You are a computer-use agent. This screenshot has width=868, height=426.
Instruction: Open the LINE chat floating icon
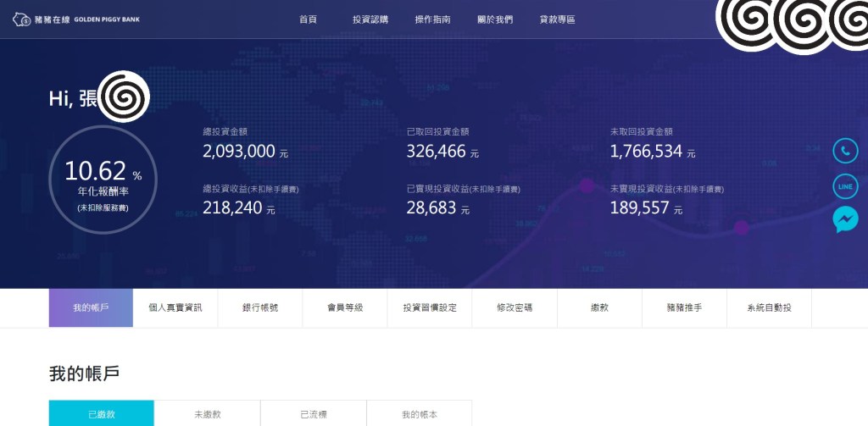pos(845,185)
